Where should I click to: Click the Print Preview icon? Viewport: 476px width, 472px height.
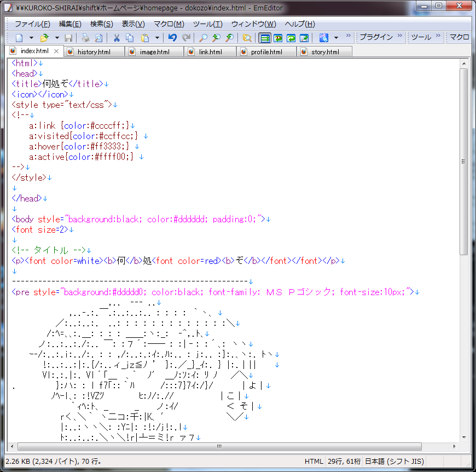pyautogui.click(x=98, y=38)
